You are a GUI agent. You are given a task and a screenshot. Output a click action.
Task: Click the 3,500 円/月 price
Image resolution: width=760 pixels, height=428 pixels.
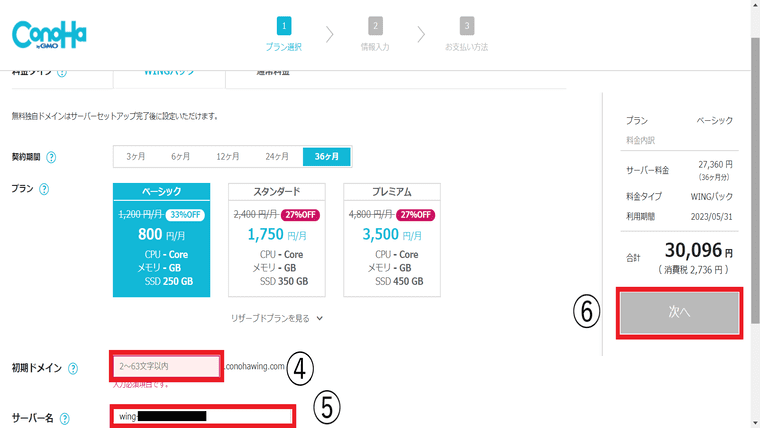coord(392,235)
